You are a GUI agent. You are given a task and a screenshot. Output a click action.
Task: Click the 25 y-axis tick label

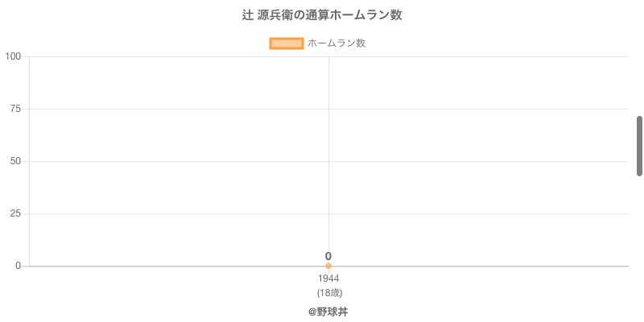pos(15,213)
